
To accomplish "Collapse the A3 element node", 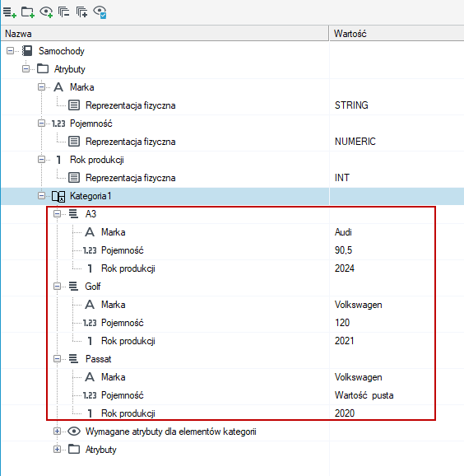I will (57, 214).
